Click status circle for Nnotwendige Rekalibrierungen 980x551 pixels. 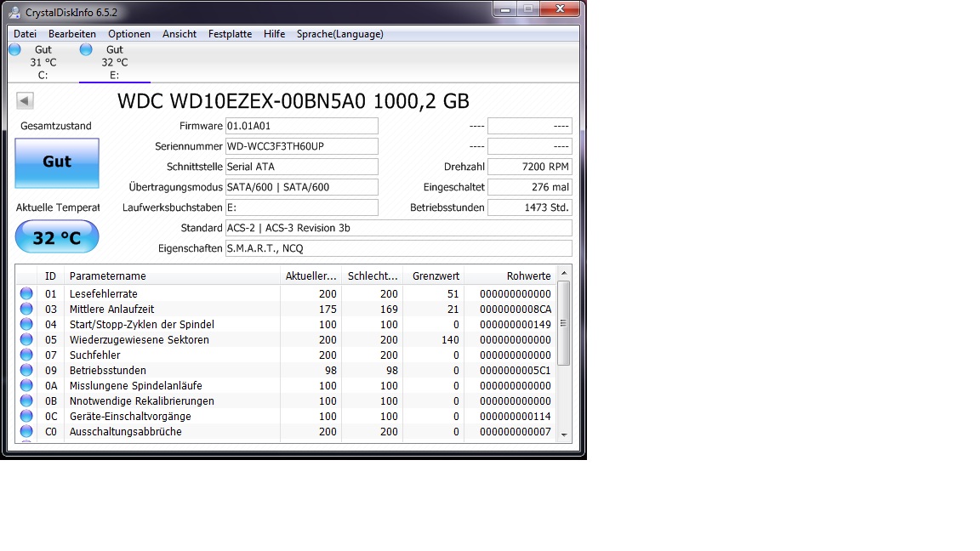(x=26, y=400)
